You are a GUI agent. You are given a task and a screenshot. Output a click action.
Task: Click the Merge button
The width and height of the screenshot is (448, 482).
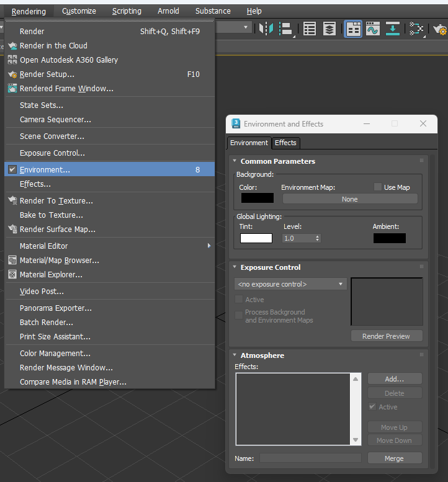pos(395,458)
